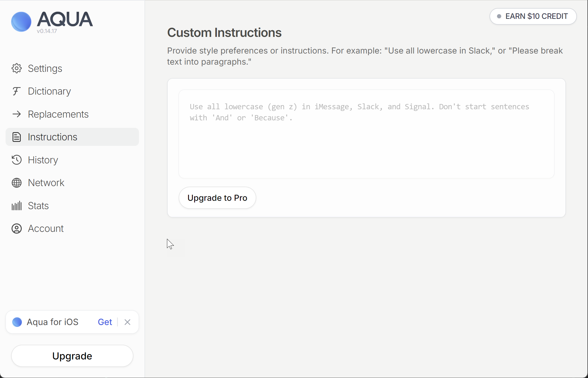Click the AQUA wordmark

click(x=65, y=19)
